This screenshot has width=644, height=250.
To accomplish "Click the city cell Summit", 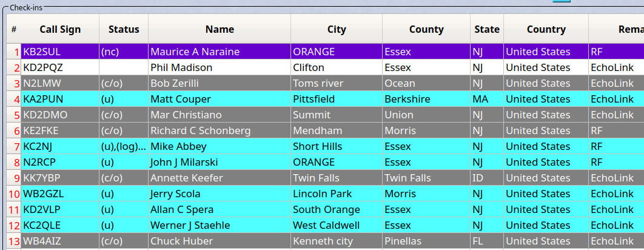I will [x=337, y=115].
